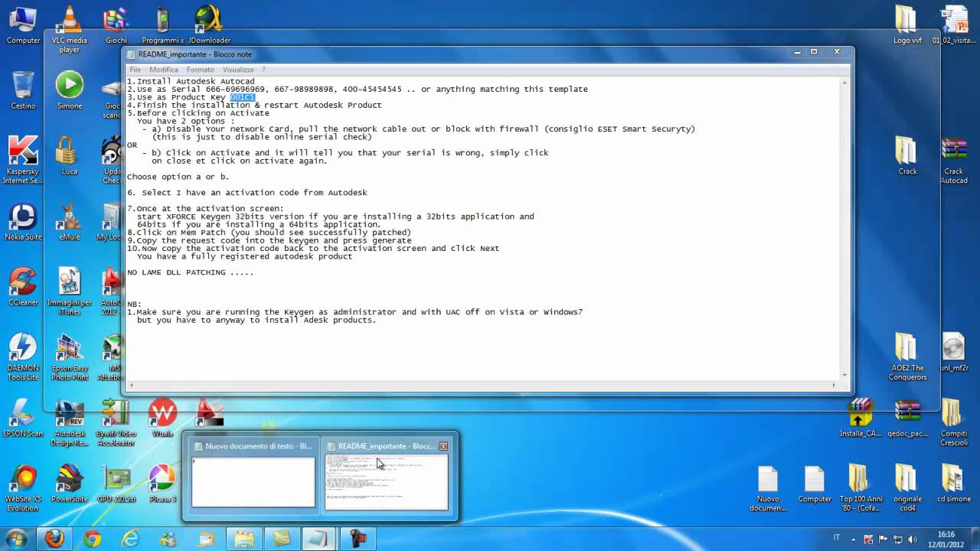
Task: Open the Compiti Crescioli folder
Action: 954,423
